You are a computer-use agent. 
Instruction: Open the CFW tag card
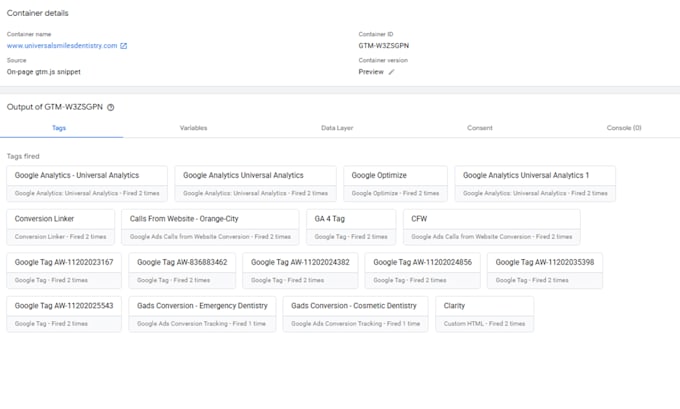pos(491,227)
